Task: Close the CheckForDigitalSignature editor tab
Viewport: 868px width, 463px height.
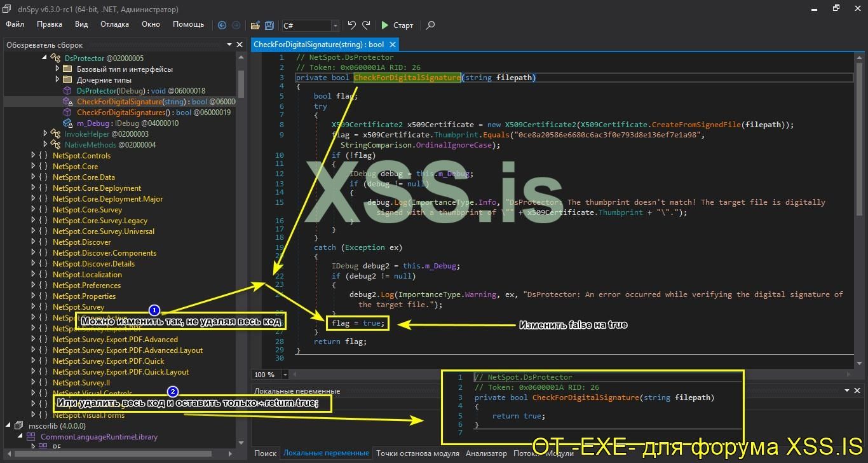Action: (393, 45)
